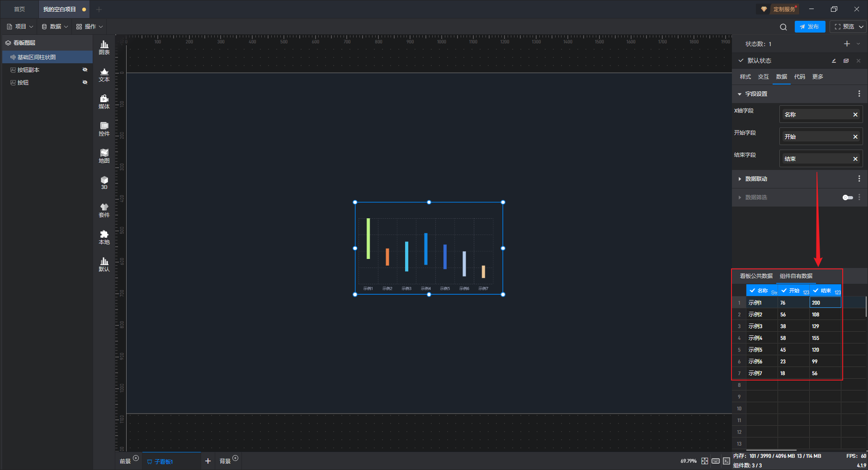Open 数据联动 more options menu
Image resolution: width=868 pixels, height=470 pixels.
coord(859,179)
